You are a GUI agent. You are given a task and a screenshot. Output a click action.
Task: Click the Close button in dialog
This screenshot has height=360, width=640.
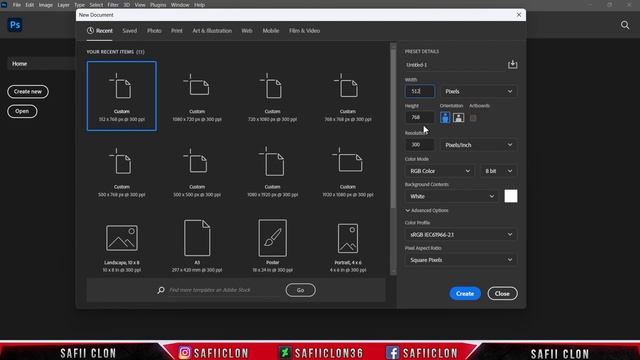502,293
